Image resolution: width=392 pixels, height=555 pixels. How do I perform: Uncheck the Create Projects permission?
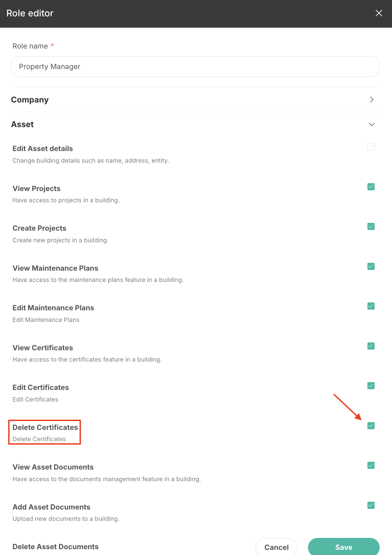pos(371,227)
